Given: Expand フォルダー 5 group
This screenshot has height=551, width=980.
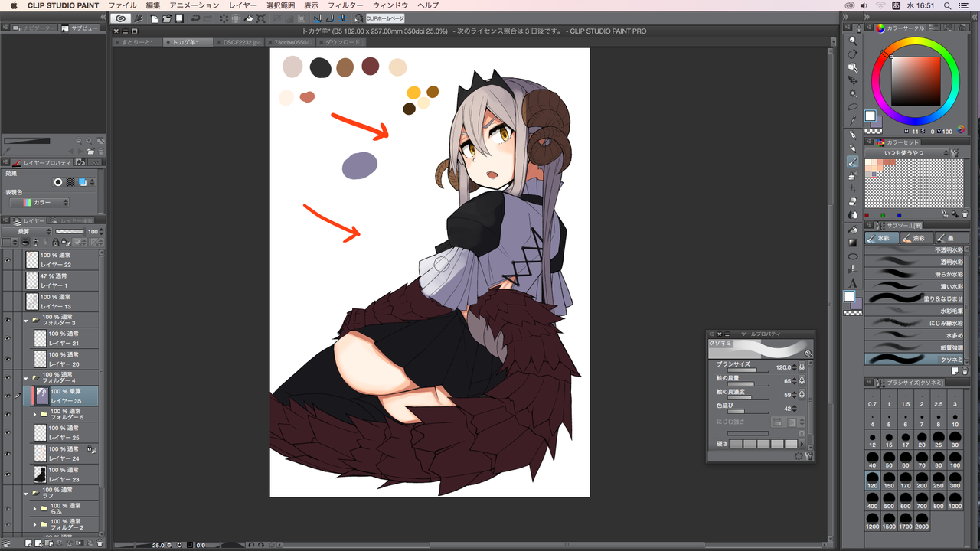Looking at the screenshot, I should point(34,414).
